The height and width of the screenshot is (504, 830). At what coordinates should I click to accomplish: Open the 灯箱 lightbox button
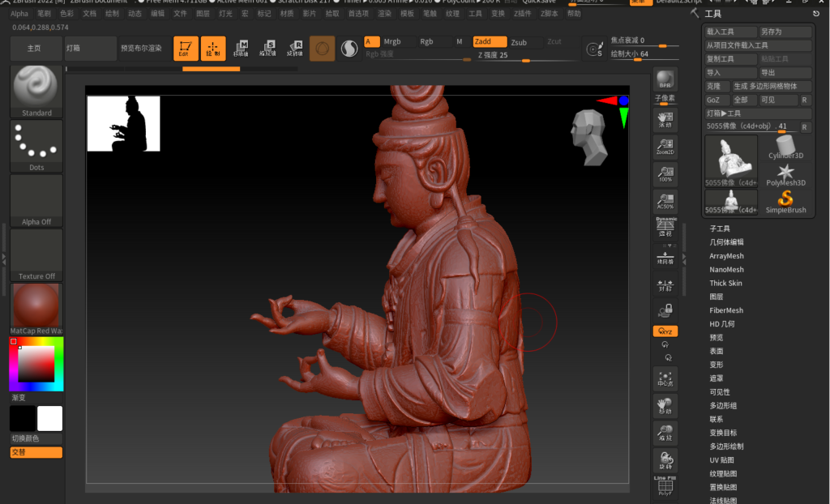coord(91,48)
